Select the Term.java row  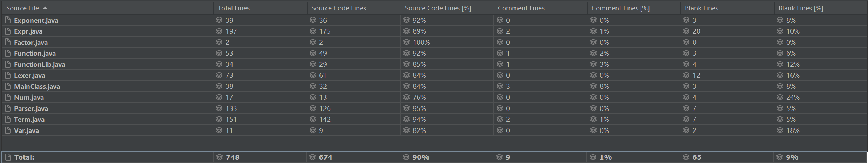click(434, 119)
